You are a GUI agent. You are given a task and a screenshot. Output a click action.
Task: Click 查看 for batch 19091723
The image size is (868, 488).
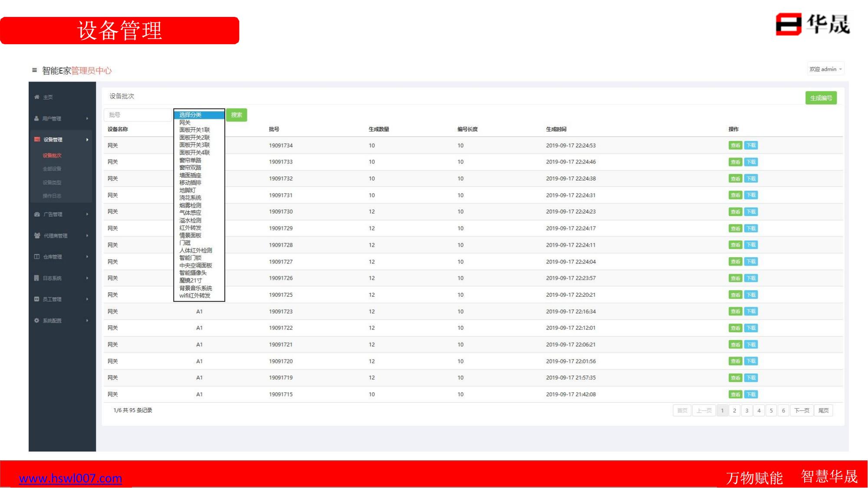[735, 311]
